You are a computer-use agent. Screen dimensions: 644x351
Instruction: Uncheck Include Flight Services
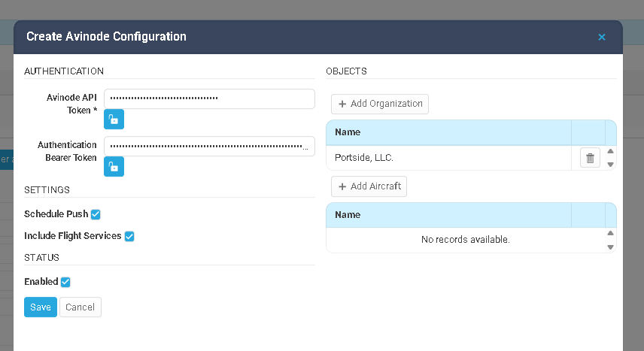click(129, 236)
